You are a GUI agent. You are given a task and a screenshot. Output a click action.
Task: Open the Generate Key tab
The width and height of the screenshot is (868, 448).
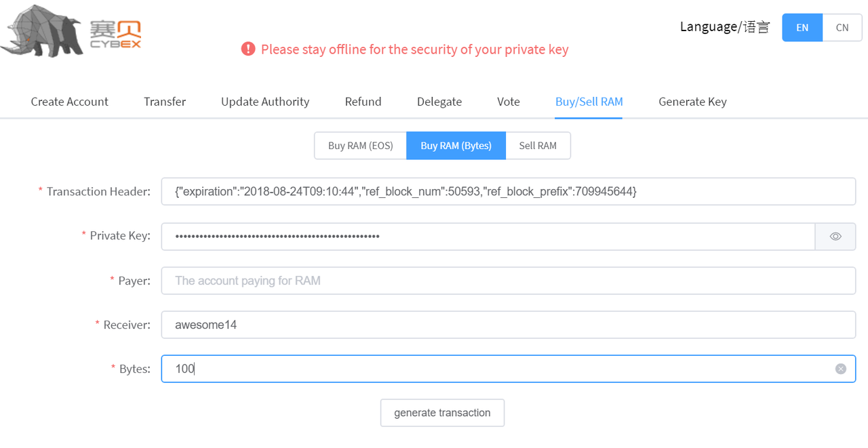point(692,102)
